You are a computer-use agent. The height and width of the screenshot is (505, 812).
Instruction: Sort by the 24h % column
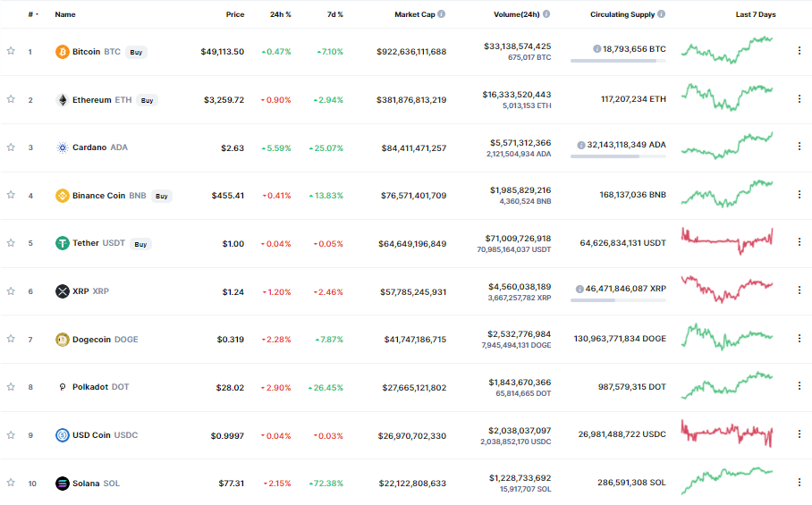[x=280, y=14]
